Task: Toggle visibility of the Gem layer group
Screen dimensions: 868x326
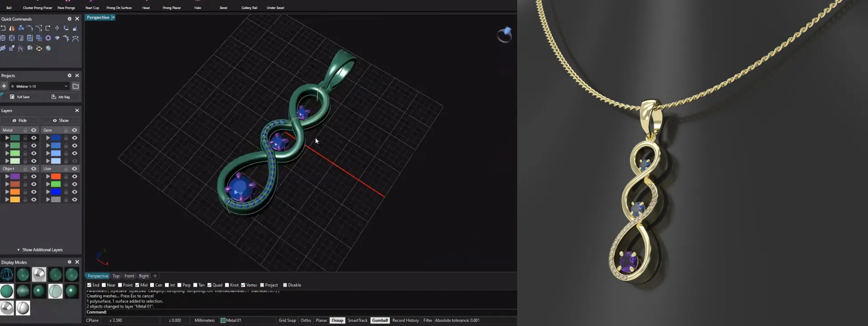Action: click(x=75, y=130)
